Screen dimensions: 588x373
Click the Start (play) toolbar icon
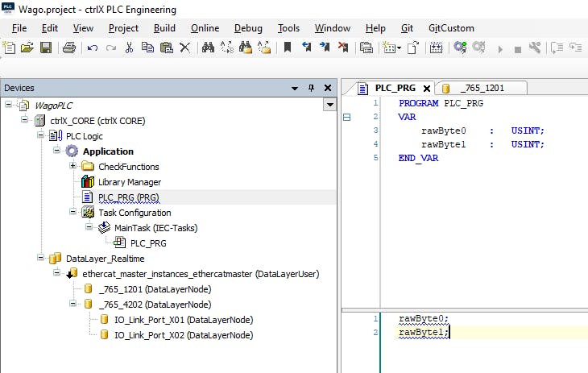(x=500, y=49)
